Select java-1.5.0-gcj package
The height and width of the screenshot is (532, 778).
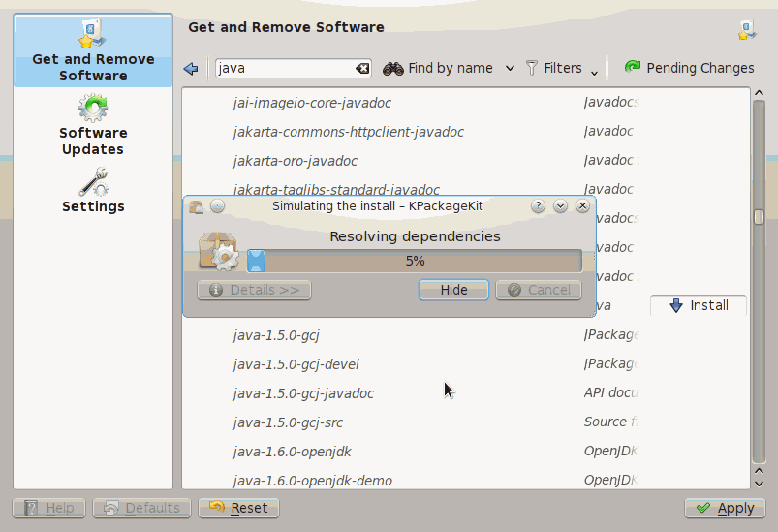[276, 335]
